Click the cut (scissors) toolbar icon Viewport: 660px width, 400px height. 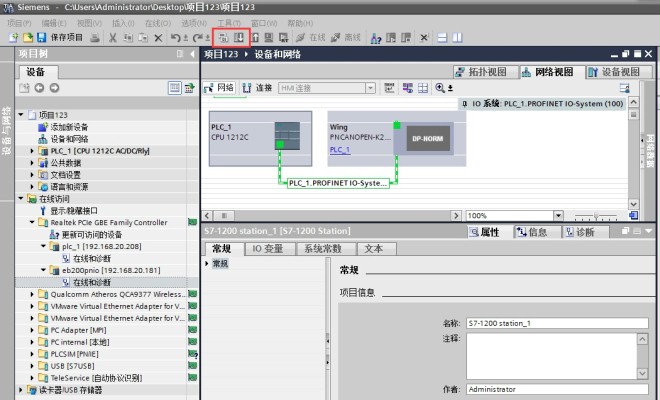point(113,37)
